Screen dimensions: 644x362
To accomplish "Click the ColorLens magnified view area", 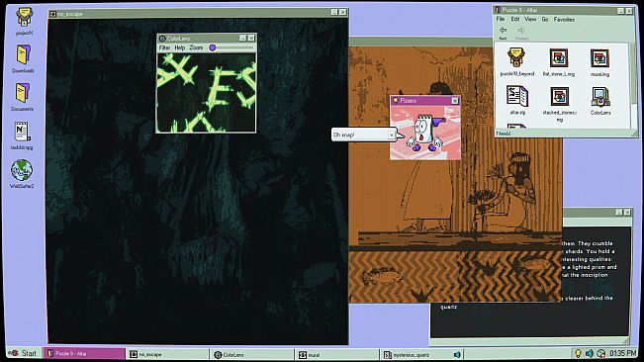I will 206,92.
